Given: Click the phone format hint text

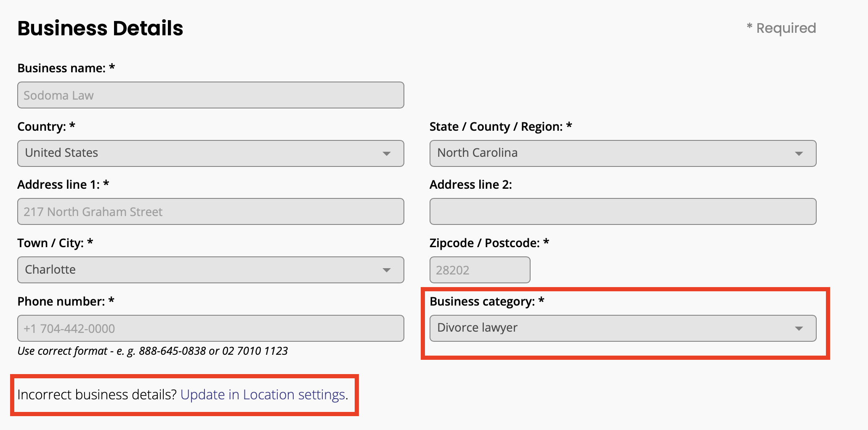Looking at the screenshot, I should 152,351.
